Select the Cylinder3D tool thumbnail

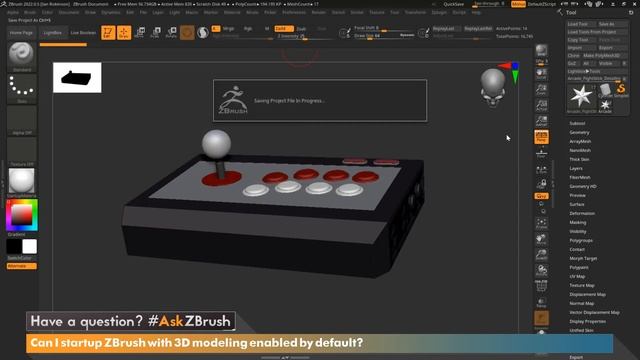pyautogui.click(x=605, y=90)
